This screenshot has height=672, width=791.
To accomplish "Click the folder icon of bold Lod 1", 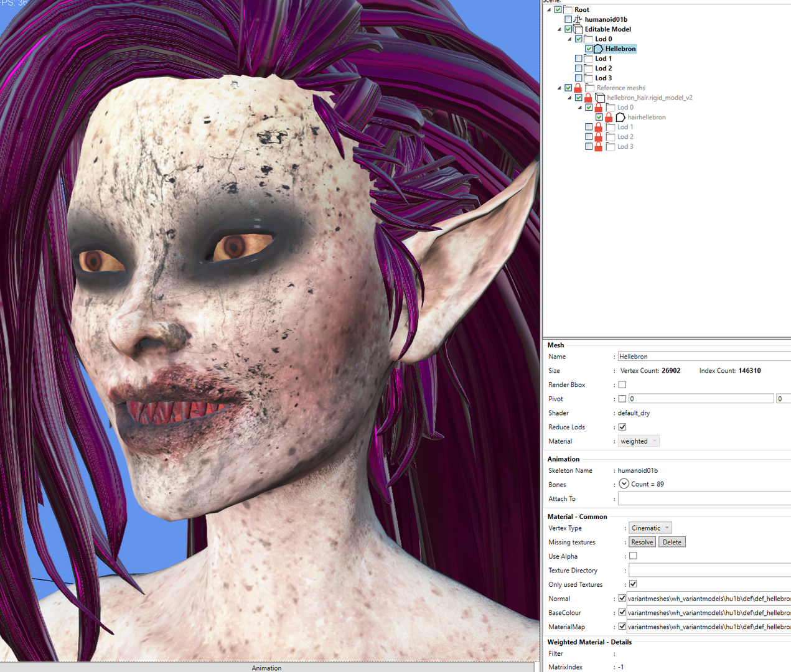I will tap(588, 58).
